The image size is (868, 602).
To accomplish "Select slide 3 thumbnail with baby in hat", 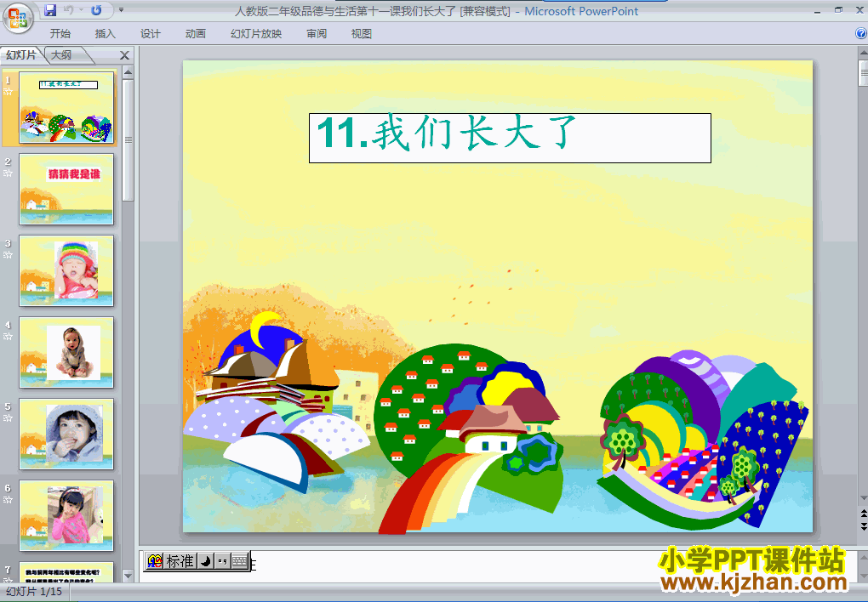I will coord(66,270).
